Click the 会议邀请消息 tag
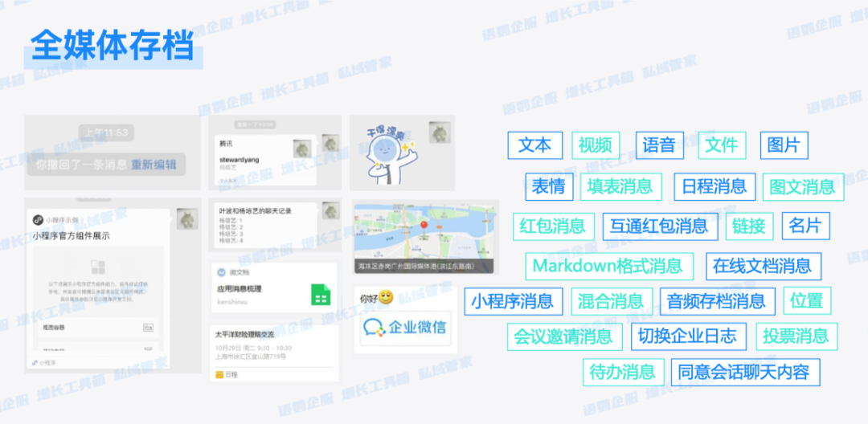Screen dimensions: 868x424 click(563, 336)
